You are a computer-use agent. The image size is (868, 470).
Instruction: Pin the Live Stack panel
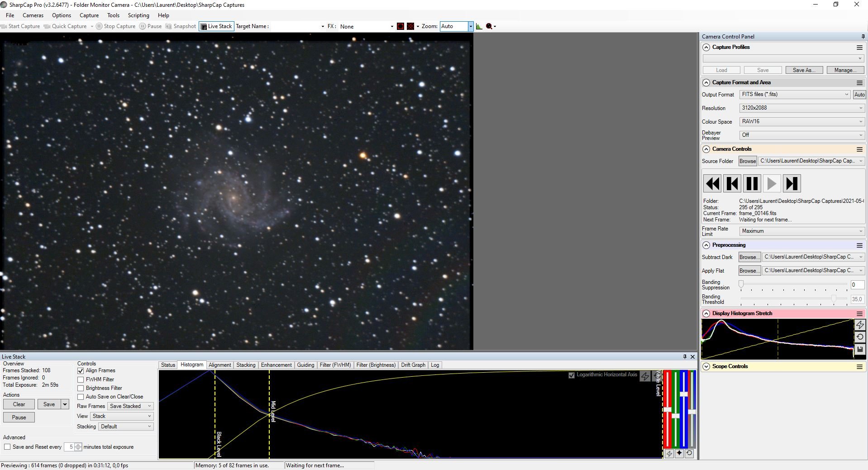[x=685, y=357]
